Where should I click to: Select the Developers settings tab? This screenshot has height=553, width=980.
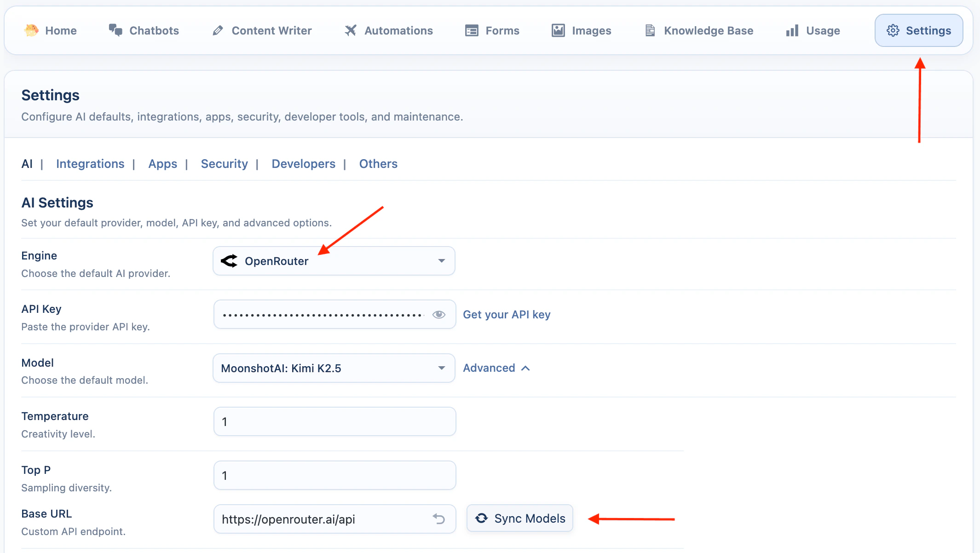coord(303,164)
